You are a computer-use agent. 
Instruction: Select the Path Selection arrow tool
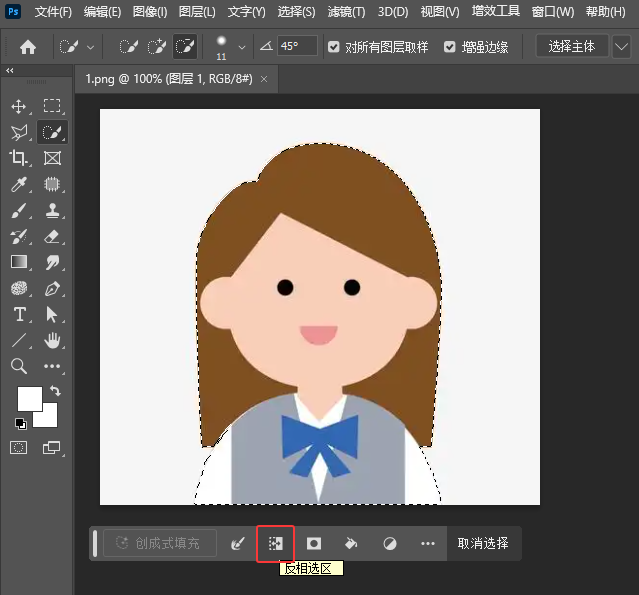[52, 315]
